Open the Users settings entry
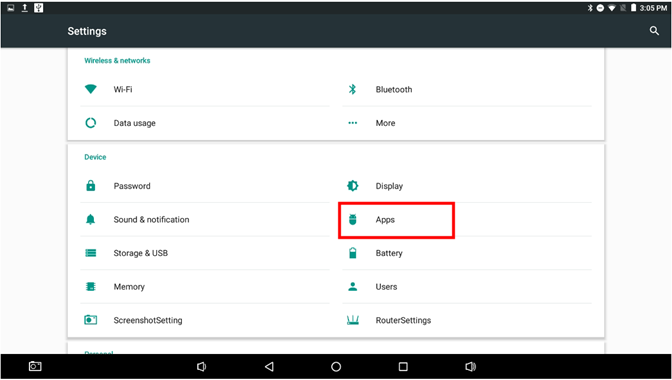672x380 pixels. (x=467, y=286)
